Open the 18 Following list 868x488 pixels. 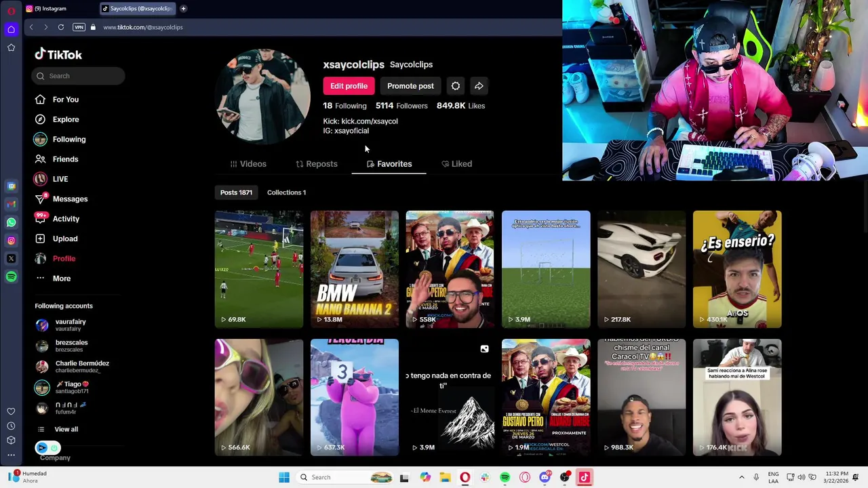tap(344, 106)
